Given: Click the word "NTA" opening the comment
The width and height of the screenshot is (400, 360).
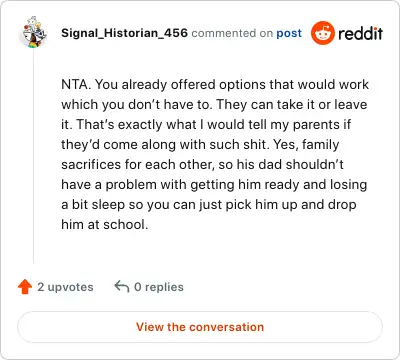Looking at the screenshot, I should pyautogui.click(x=75, y=84).
